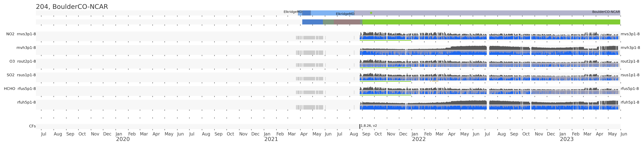Click the green star marker in location bar
The image size is (644, 146).
point(371,13)
